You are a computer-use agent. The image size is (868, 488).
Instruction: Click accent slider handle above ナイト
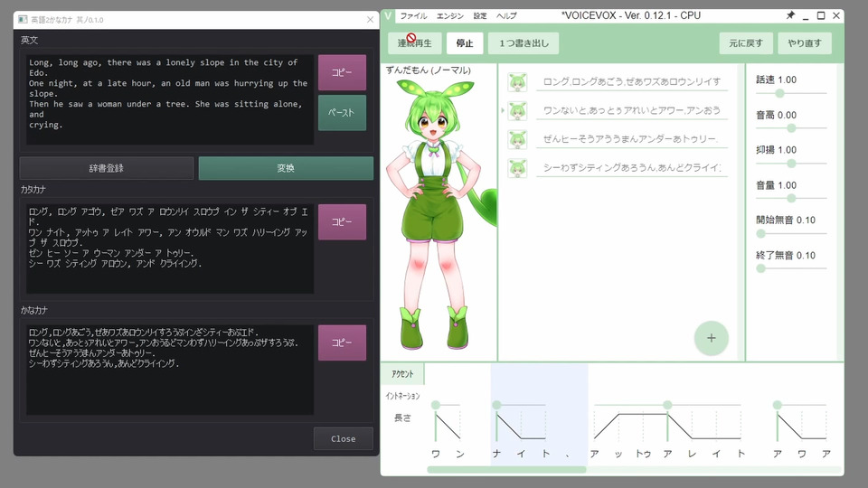coord(496,405)
